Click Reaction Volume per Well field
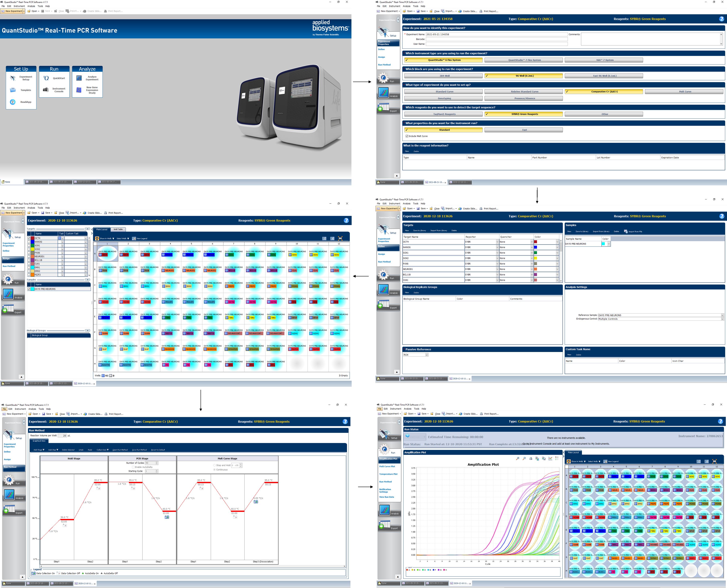This screenshot has width=727, height=588. (62, 436)
